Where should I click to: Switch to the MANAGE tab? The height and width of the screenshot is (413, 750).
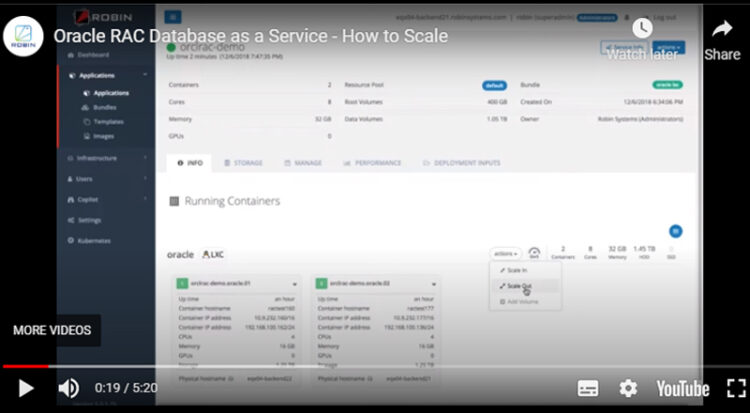click(303, 163)
